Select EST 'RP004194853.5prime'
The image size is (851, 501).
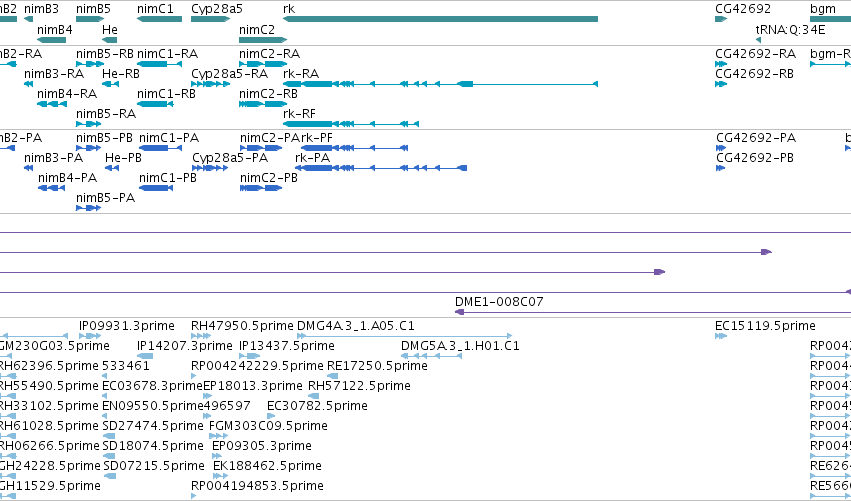tap(193, 497)
